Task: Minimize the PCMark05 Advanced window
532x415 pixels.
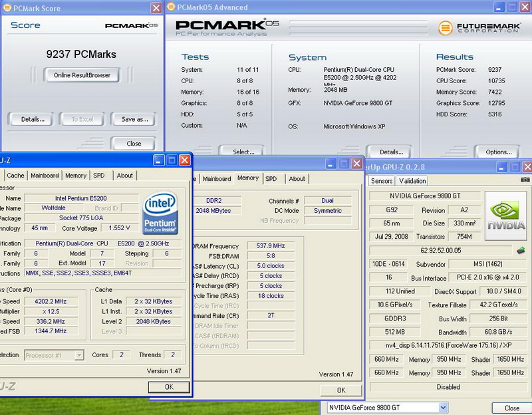Action: click(499, 7)
